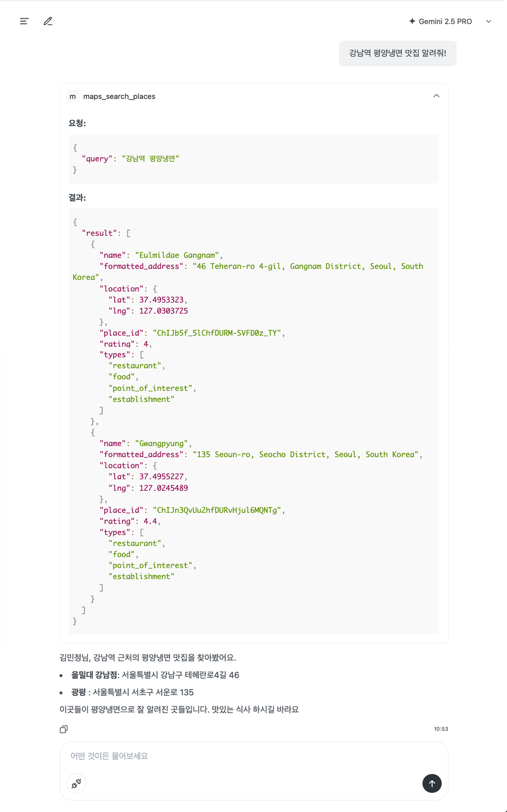Click the user message bubble '강남역 평양냉면 맛집 알려줘!'
Image resolution: width=507 pixels, height=812 pixels.
click(398, 53)
